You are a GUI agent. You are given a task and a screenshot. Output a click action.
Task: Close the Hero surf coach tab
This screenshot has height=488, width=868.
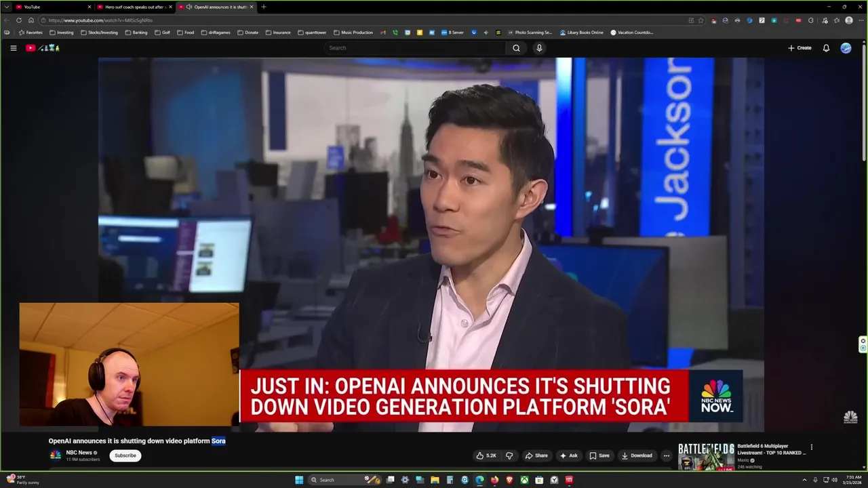pyautogui.click(x=172, y=7)
